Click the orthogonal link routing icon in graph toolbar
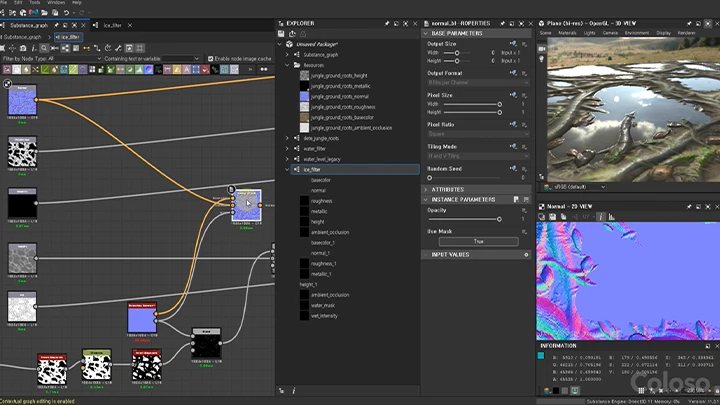 coord(97,48)
